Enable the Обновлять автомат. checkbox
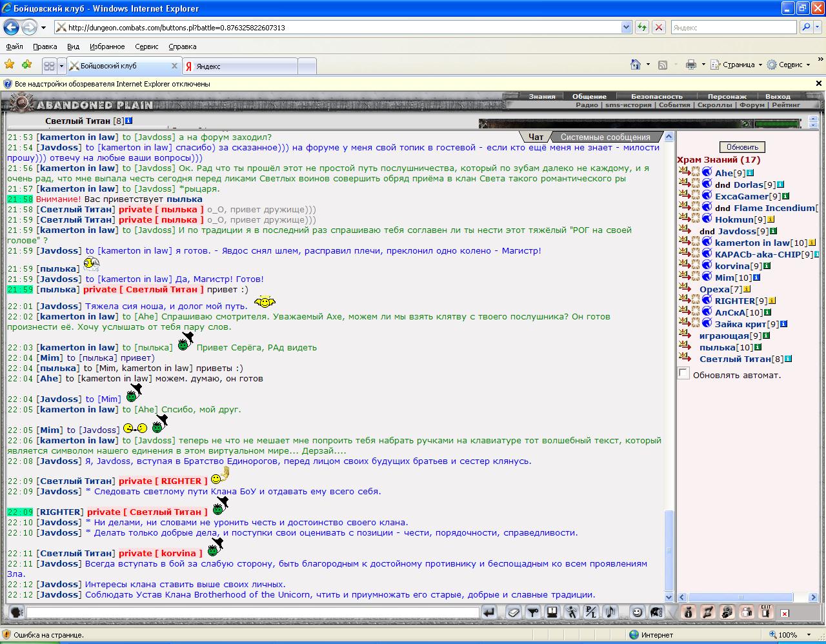 (684, 373)
